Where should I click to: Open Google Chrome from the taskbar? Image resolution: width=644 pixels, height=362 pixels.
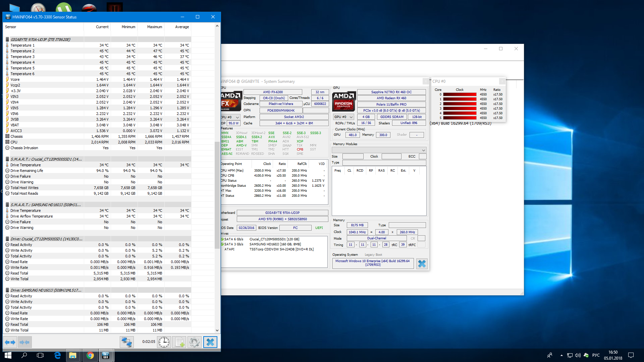90,355
